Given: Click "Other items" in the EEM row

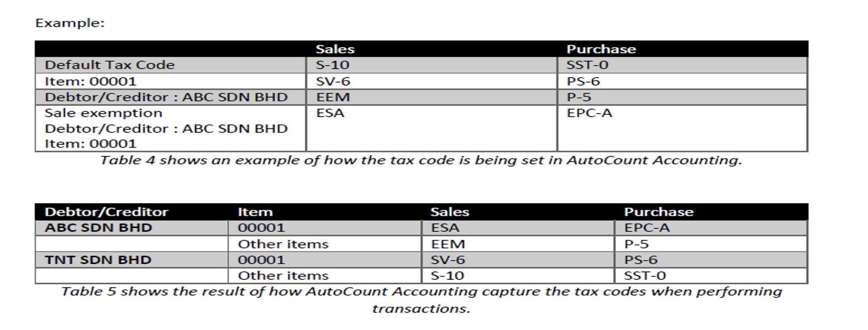Looking at the screenshot, I should click(x=283, y=245).
